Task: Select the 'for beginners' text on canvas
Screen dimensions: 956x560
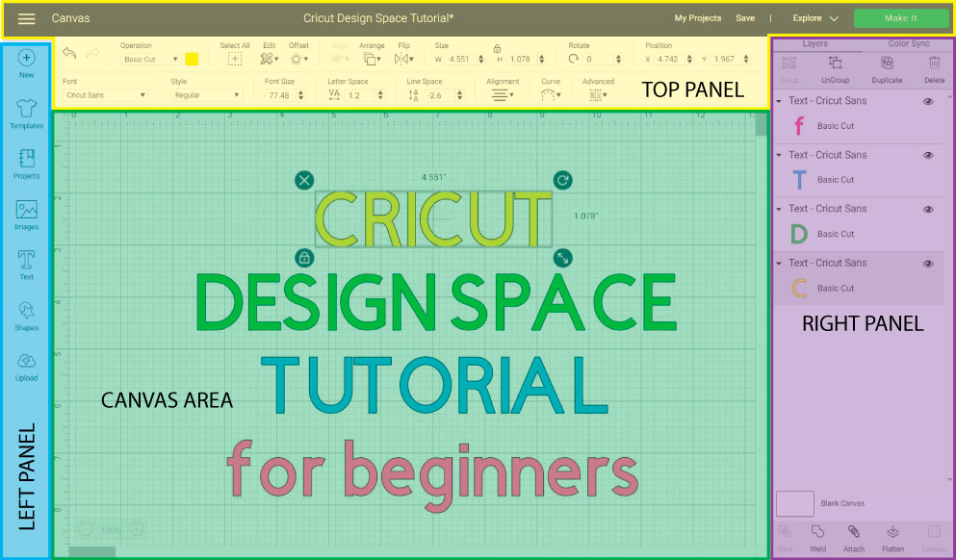Action: 432,475
